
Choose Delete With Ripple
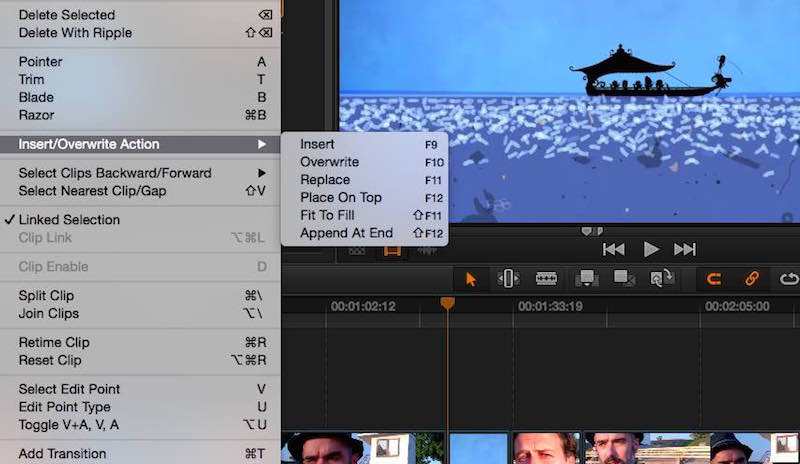[x=140, y=33]
